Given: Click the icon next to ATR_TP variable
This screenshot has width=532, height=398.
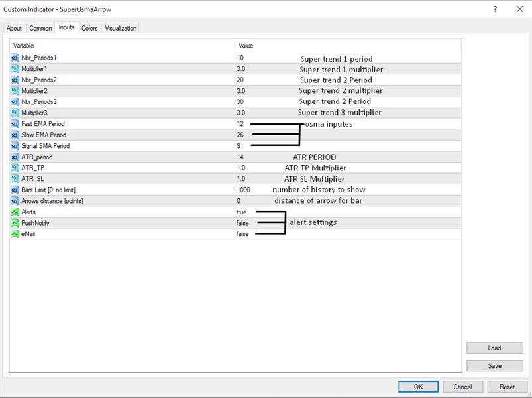Looking at the screenshot, I should [x=15, y=168].
